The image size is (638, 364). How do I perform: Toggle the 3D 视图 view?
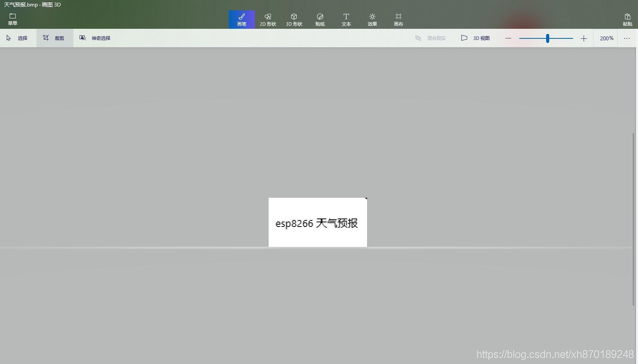[x=476, y=38]
